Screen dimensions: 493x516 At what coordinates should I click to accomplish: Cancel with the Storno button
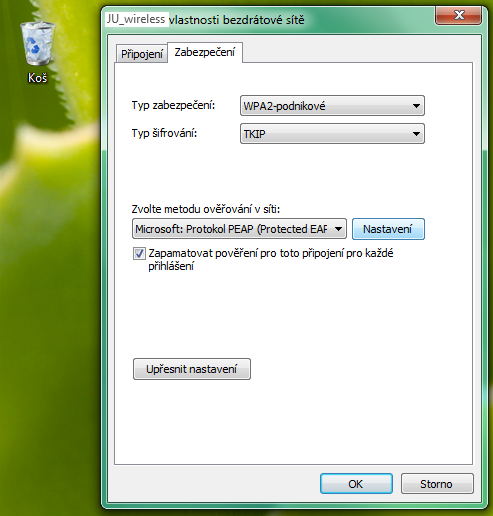tap(437, 484)
